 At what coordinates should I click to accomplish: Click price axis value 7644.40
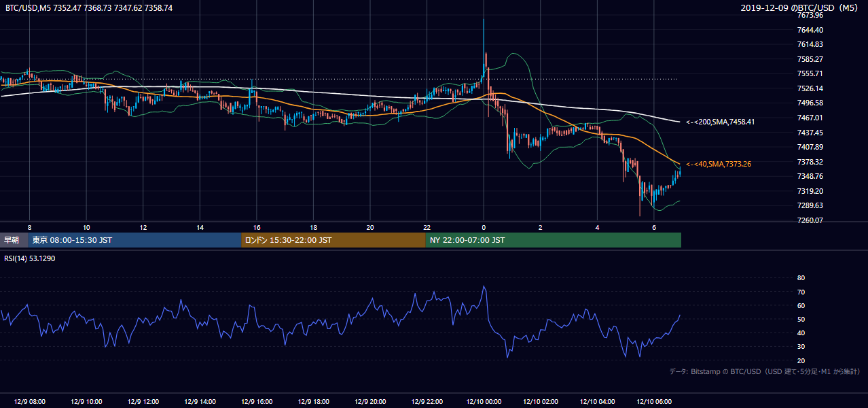click(x=810, y=30)
